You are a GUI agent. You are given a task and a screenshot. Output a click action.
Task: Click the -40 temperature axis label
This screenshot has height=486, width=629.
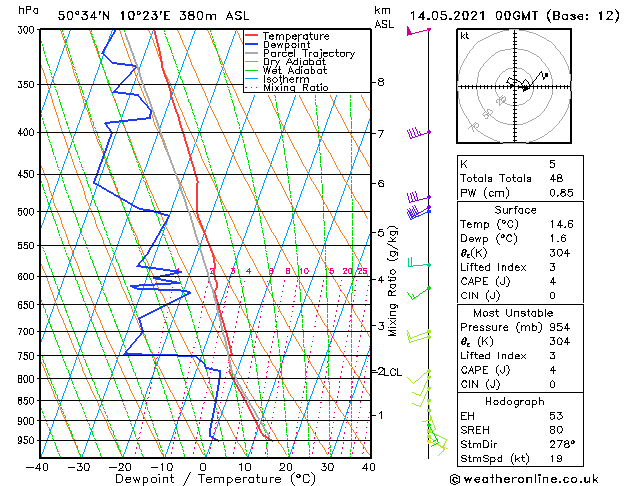point(37,467)
